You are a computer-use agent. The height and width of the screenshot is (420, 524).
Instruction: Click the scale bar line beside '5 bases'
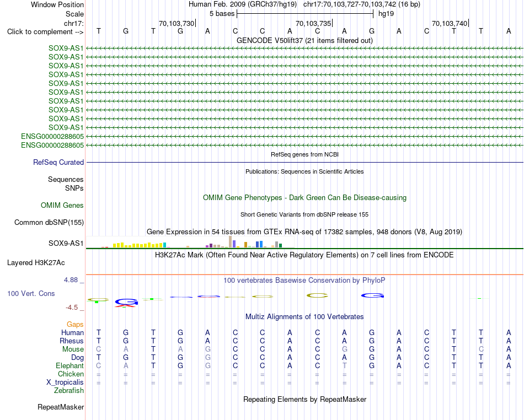[x=305, y=14]
